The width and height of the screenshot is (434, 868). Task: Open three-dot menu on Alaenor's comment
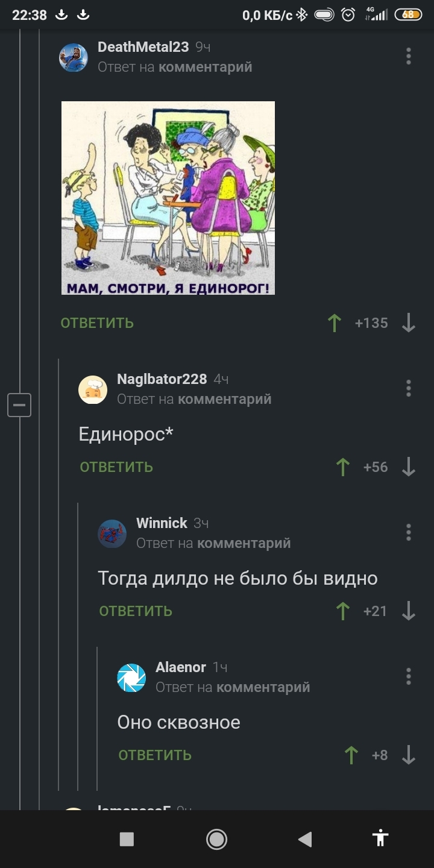[409, 676]
